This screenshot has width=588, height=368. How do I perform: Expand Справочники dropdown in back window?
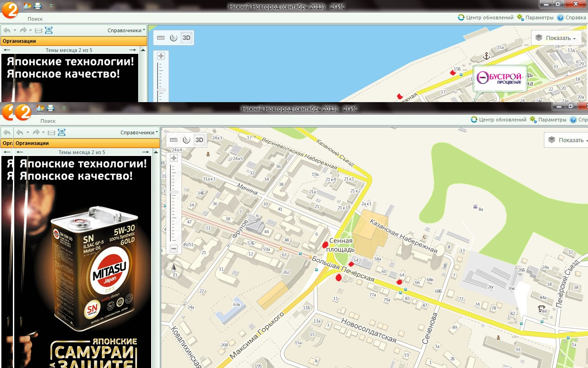click(126, 30)
